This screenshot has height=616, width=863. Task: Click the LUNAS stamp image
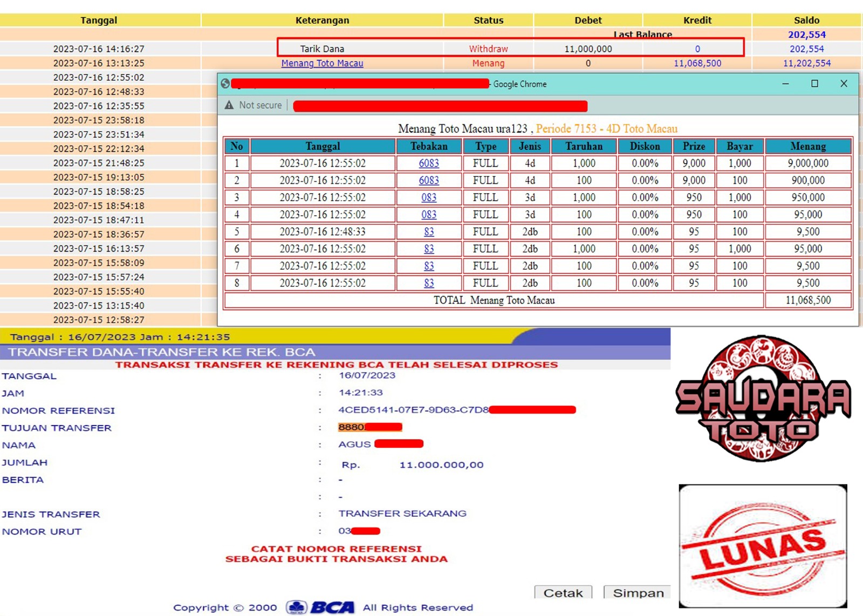pos(763,546)
